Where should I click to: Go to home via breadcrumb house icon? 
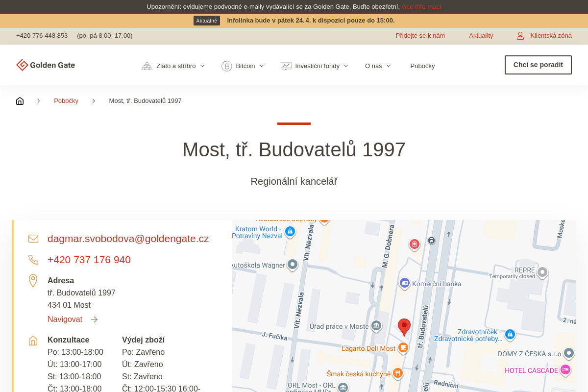(20, 101)
